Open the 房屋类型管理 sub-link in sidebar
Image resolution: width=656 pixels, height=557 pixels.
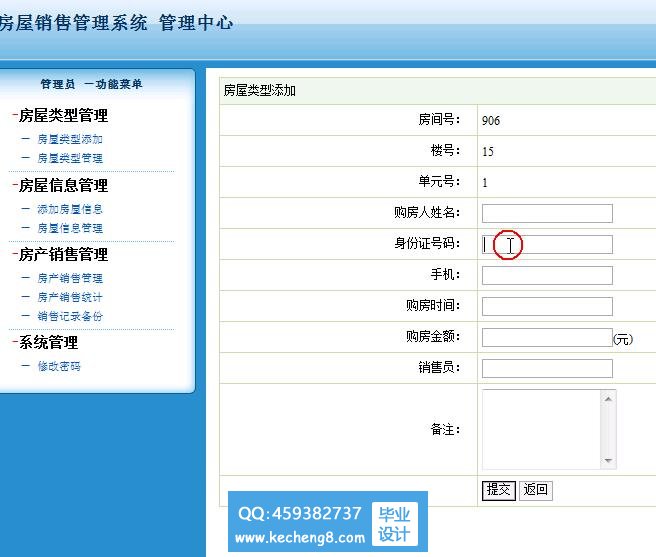tap(70, 158)
